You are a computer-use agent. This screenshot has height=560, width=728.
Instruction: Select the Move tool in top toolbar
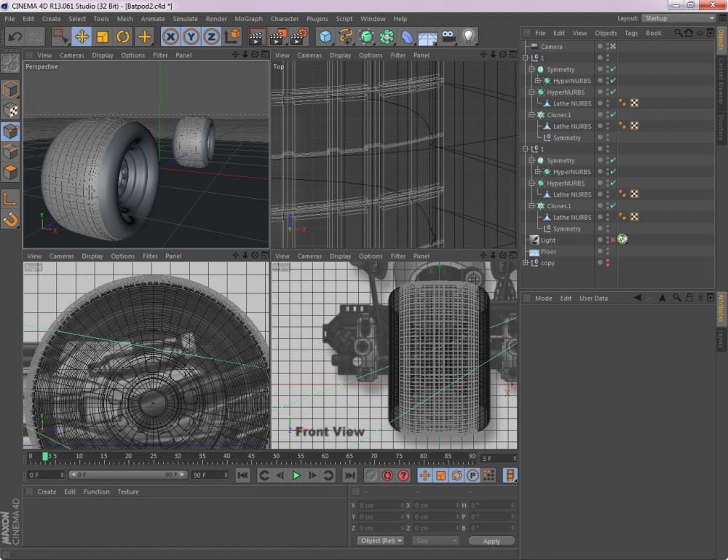[82, 36]
